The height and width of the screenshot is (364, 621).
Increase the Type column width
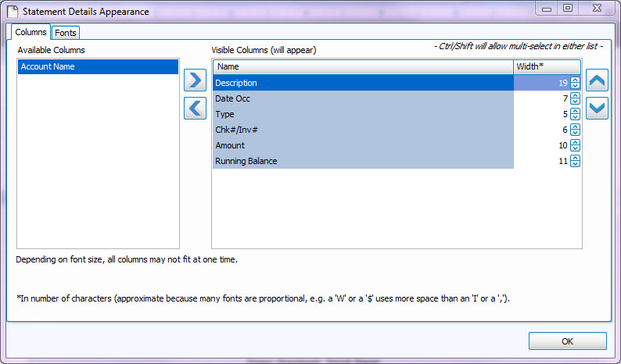tap(575, 111)
